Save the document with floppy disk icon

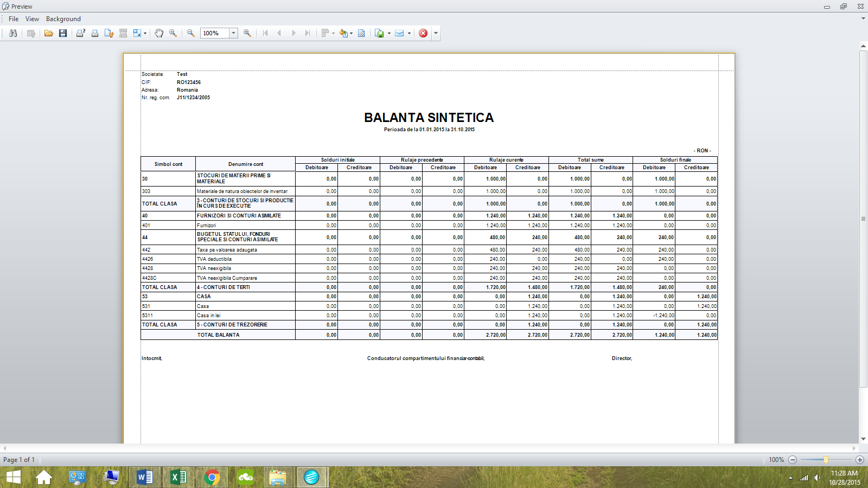pos(63,33)
